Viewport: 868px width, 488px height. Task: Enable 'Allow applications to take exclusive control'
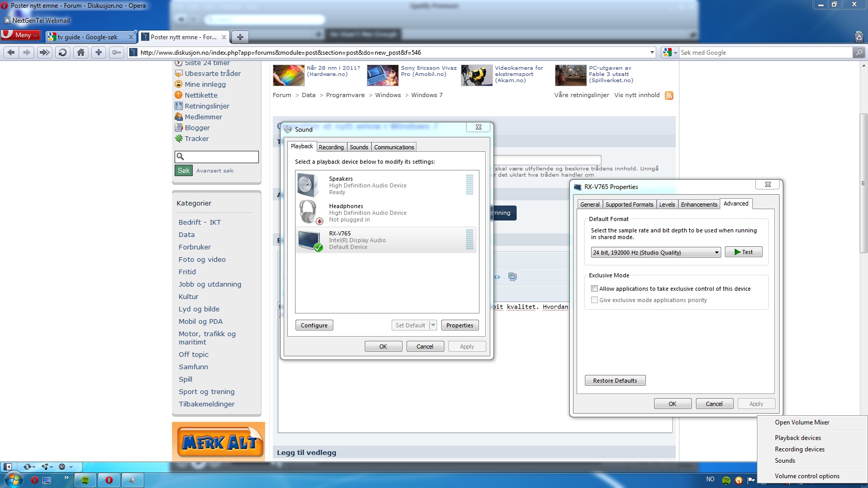coord(594,289)
